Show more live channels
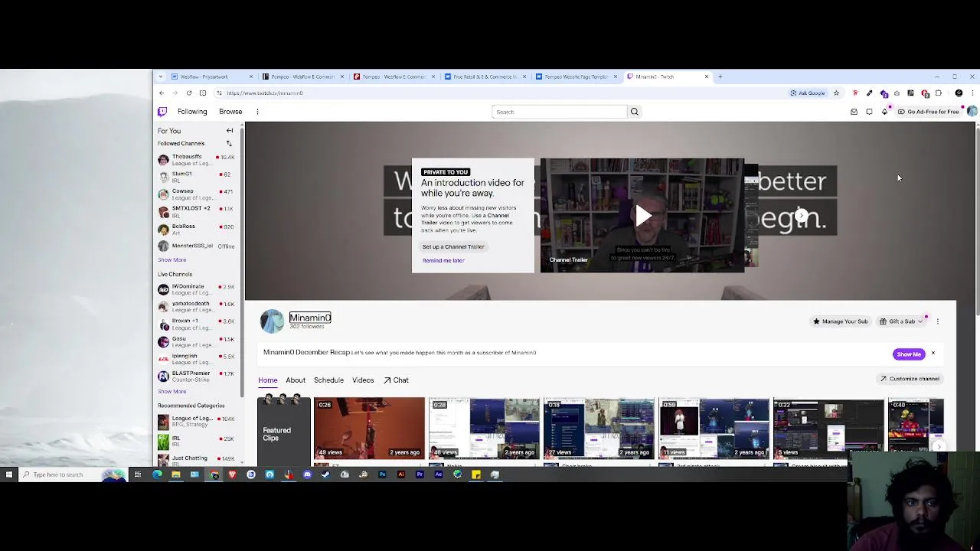This screenshot has height=551, width=980. pos(171,392)
